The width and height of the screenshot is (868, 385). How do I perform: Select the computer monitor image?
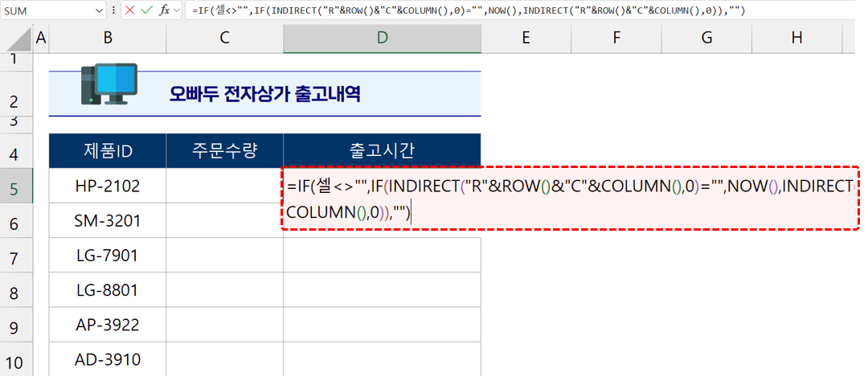tap(109, 86)
